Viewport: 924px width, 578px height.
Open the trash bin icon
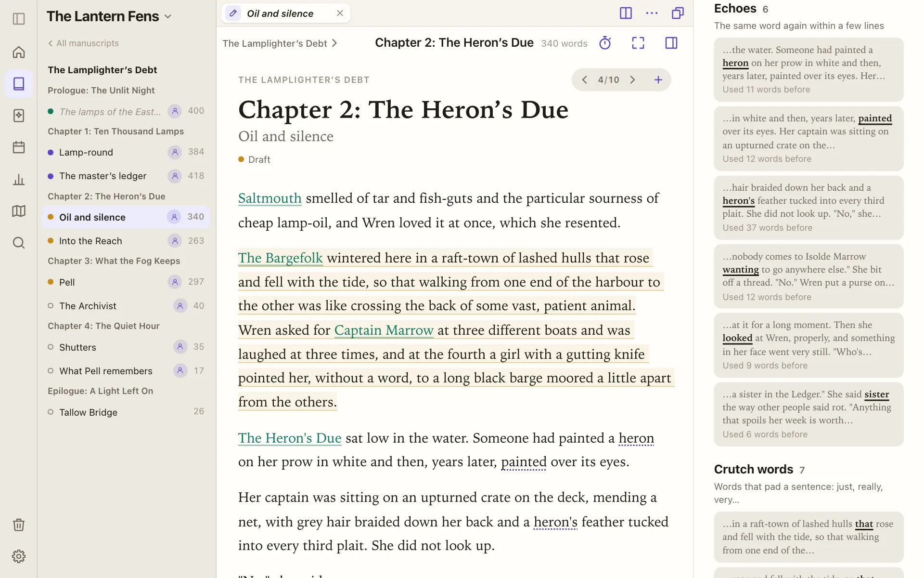coord(19,525)
